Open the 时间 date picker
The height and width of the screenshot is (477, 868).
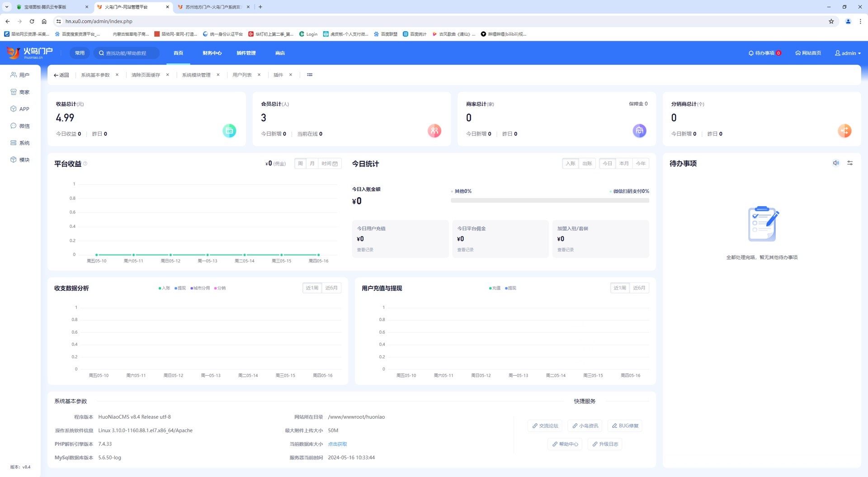coord(330,164)
